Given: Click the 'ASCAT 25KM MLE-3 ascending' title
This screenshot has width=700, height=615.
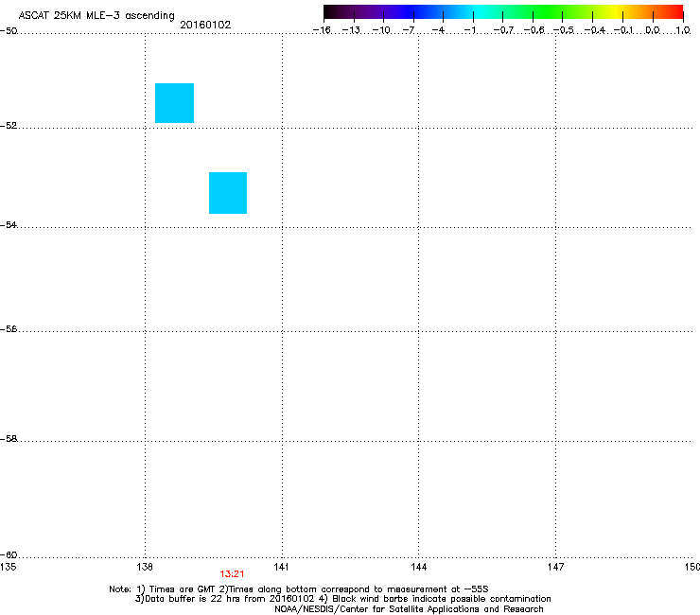Looking at the screenshot, I should (x=96, y=15).
